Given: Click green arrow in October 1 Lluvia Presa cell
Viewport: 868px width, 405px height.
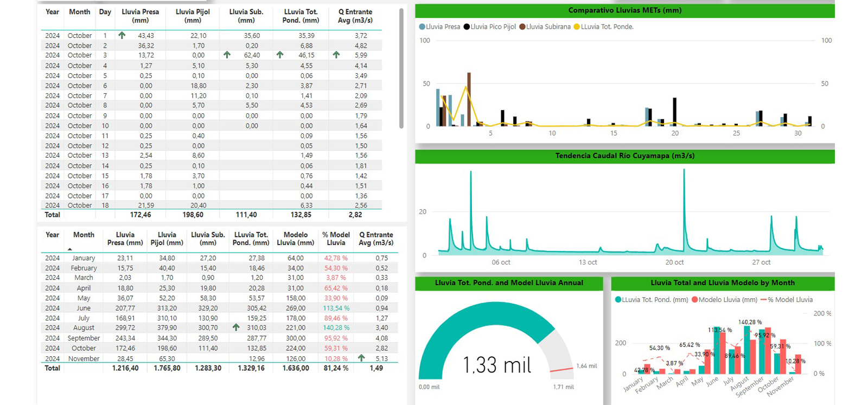Looking at the screenshot, I should pyautogui.click(x=122, y=35).
